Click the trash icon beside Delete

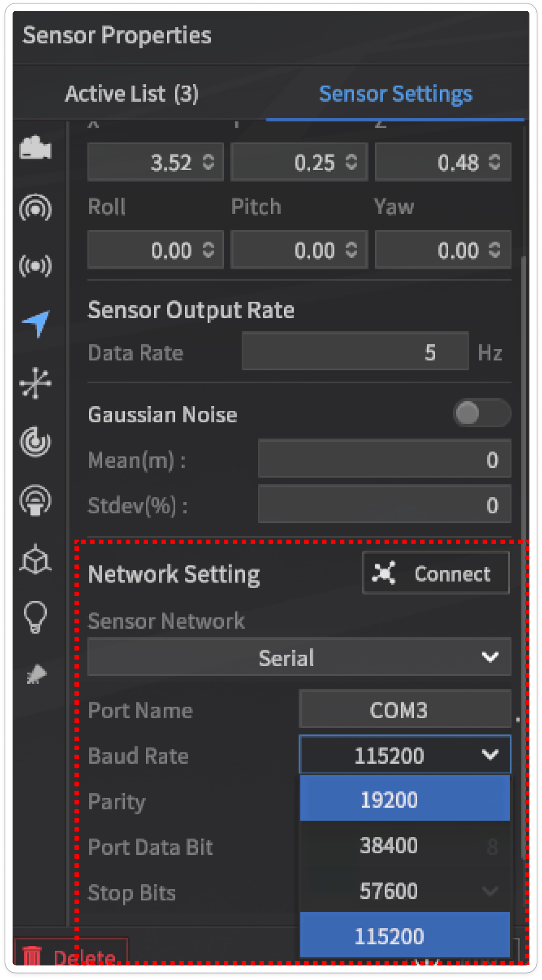[x=32, y=956]
